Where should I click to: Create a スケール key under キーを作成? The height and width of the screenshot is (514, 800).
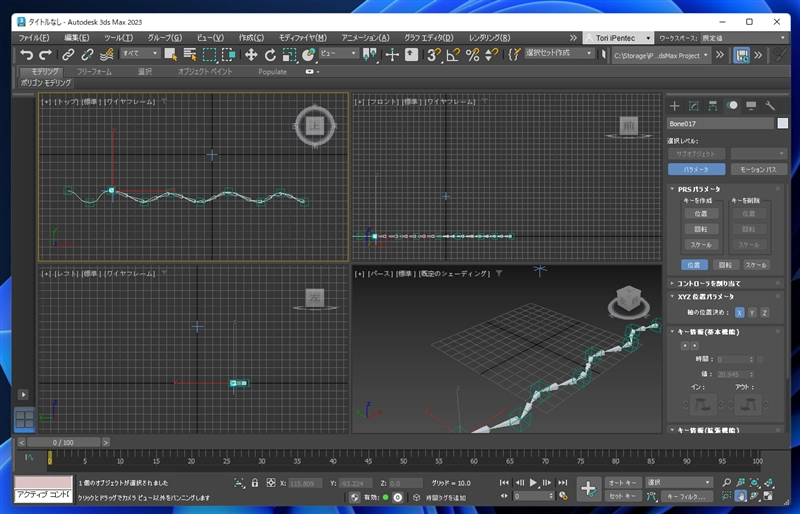[701, 245]
